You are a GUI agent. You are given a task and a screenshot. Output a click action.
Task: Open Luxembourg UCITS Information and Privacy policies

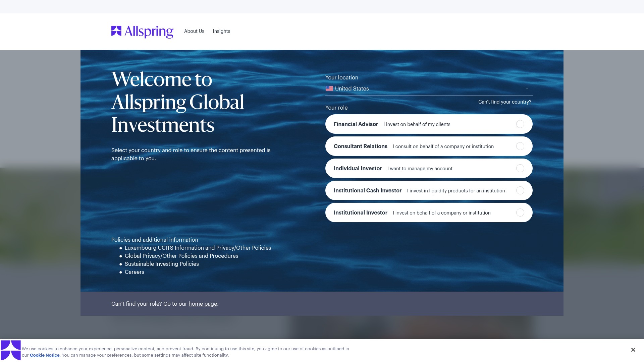click(198, 248)
